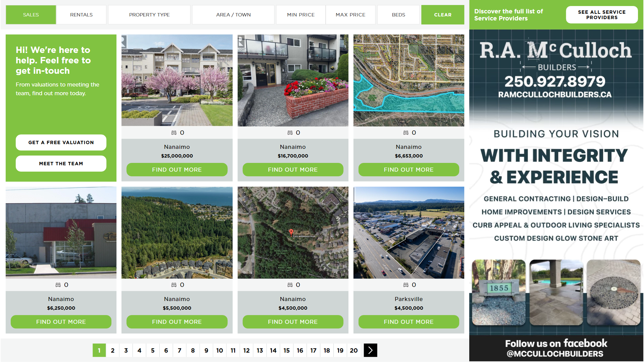Open the Beds filter dropdown

398,15
